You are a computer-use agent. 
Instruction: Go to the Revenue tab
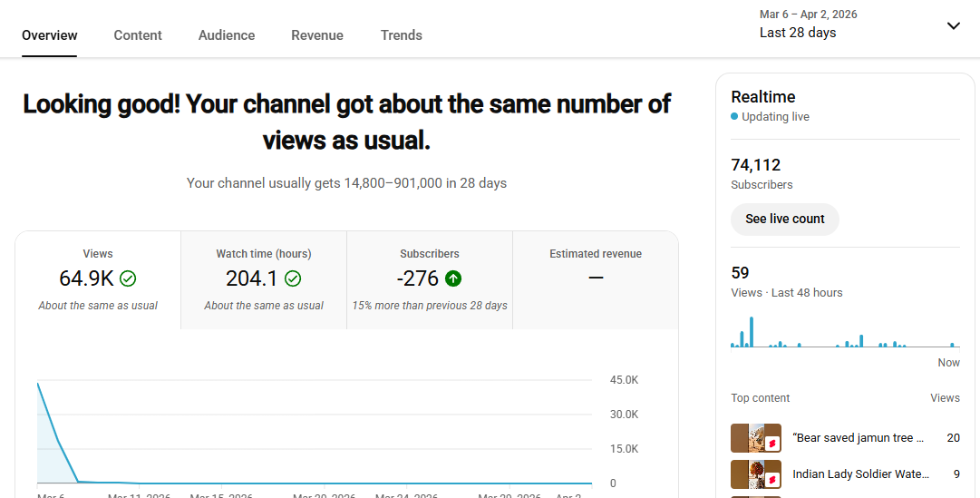coord(317,35)
